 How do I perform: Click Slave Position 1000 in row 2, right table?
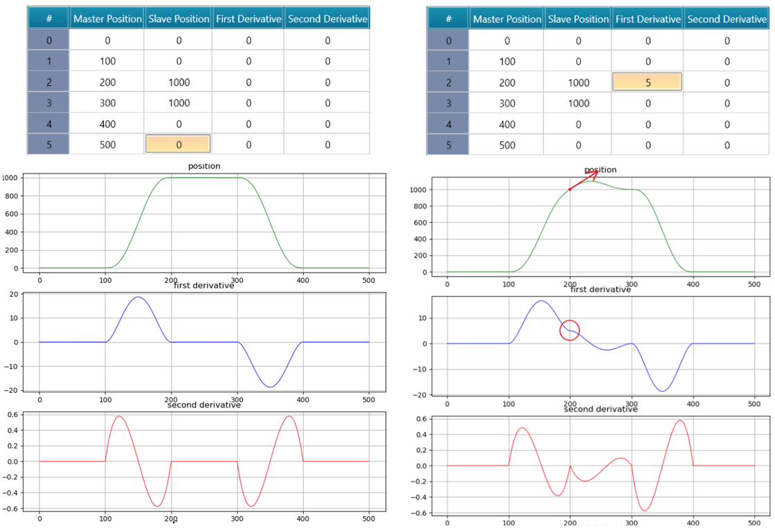(x=578, y=82)
